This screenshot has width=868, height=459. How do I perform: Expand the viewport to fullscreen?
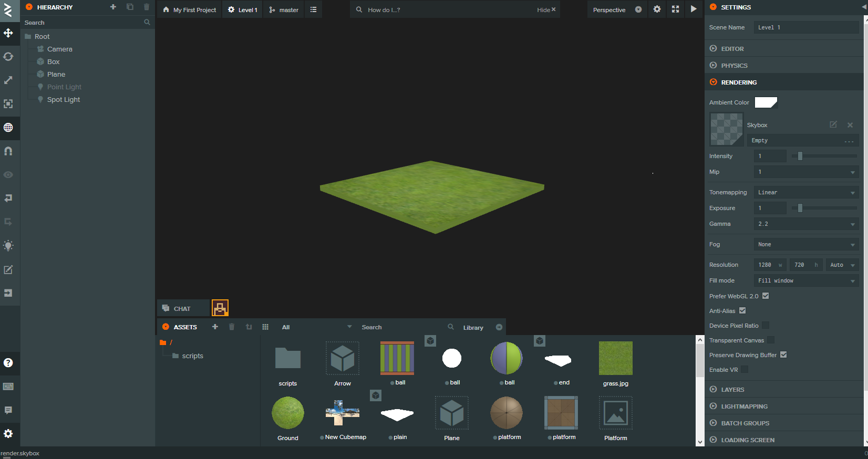click(675, 9)
